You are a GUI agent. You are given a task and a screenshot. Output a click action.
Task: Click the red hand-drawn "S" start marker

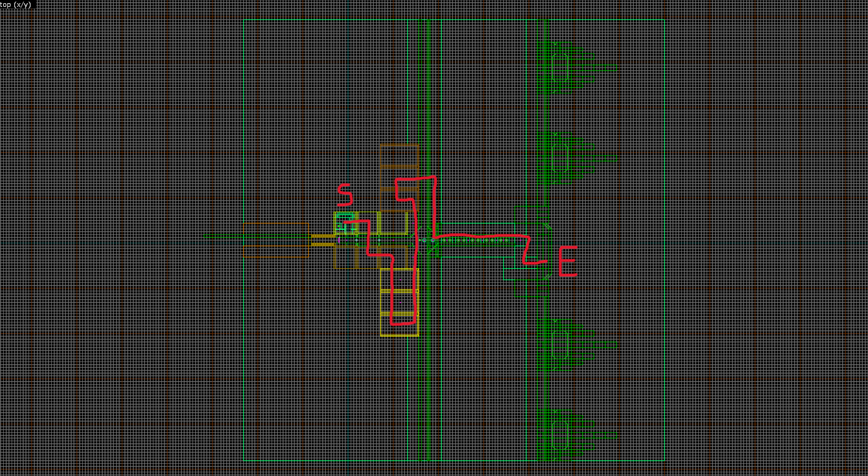click(344, 195)
